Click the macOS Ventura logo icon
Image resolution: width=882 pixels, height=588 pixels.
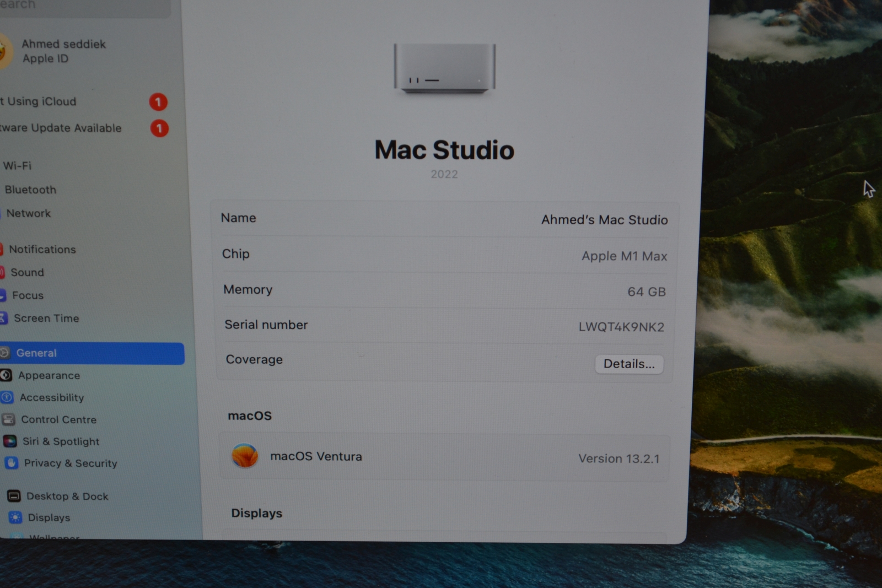pyautogui.click(x=245, y=456)
